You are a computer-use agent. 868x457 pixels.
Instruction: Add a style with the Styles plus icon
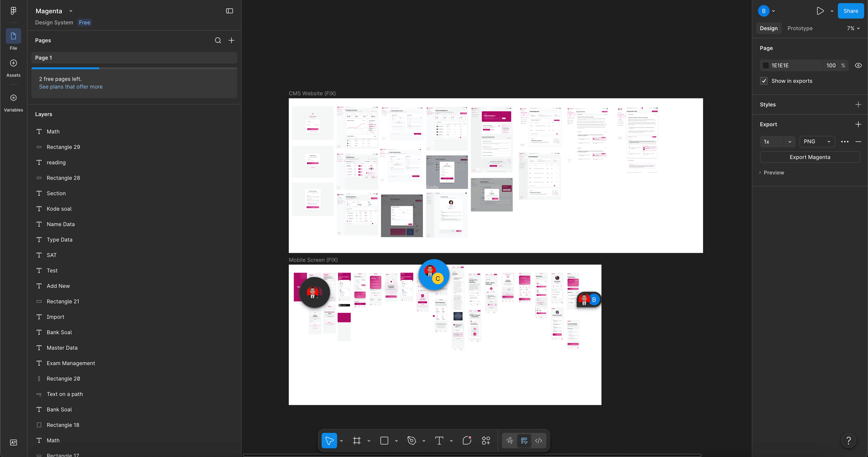point(858,104)
